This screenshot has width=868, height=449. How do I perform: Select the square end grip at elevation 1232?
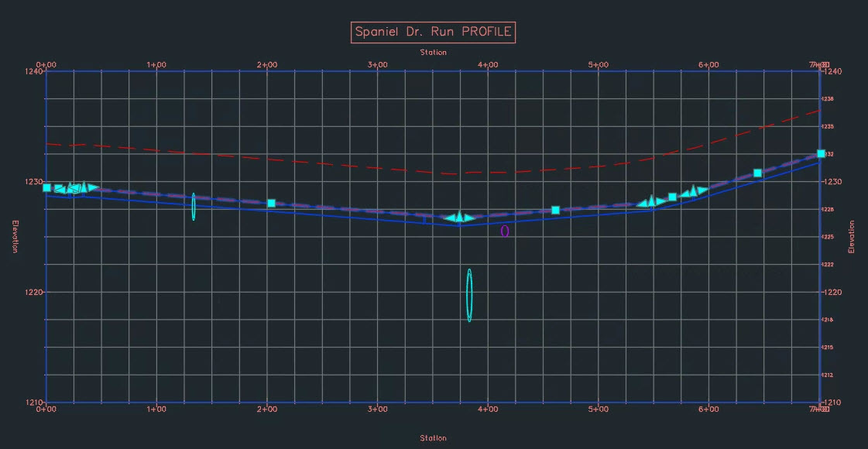tap(821, 153)
